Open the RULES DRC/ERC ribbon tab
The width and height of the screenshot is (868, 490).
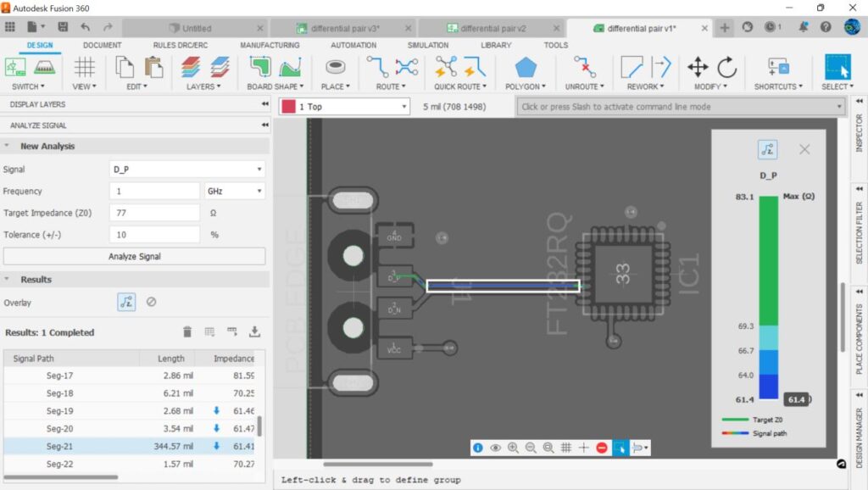(181, 45)
